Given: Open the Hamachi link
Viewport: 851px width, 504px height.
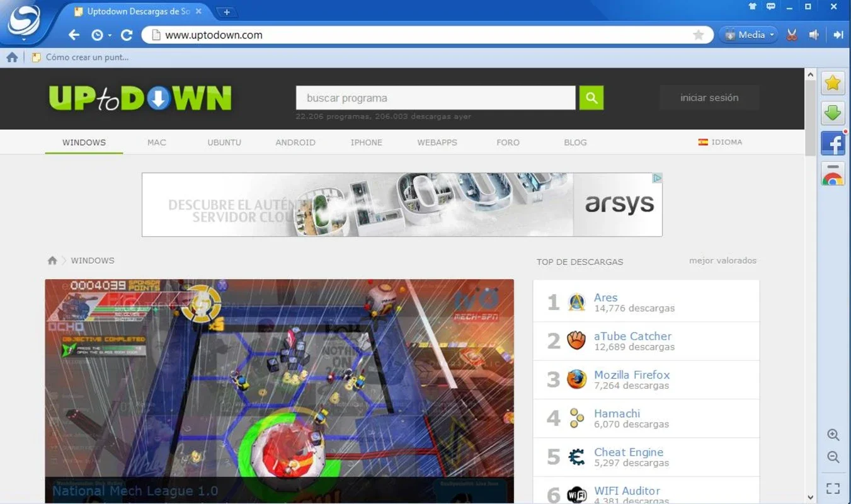Looking at the screenshot, I should coord(617,413).
